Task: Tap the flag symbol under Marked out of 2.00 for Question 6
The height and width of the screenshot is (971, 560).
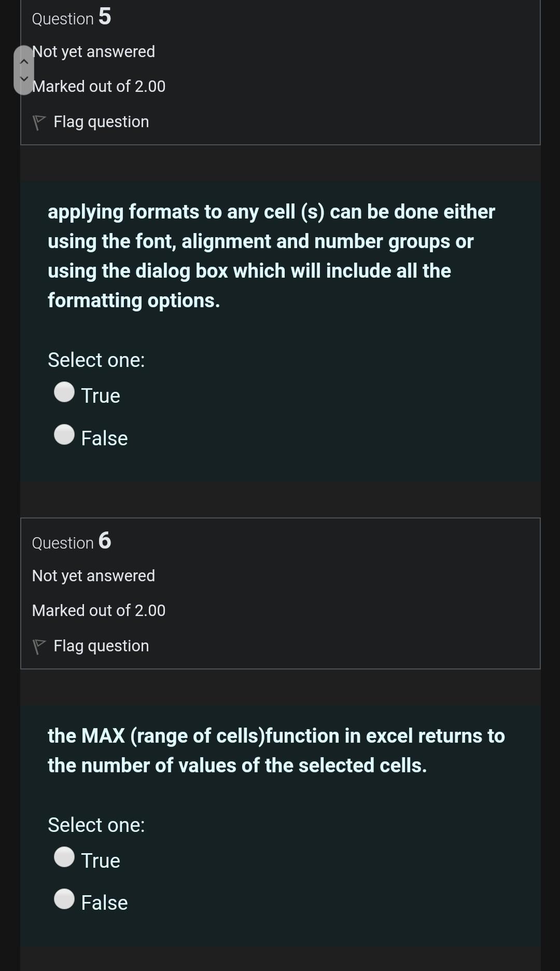Action: (39, 646)
